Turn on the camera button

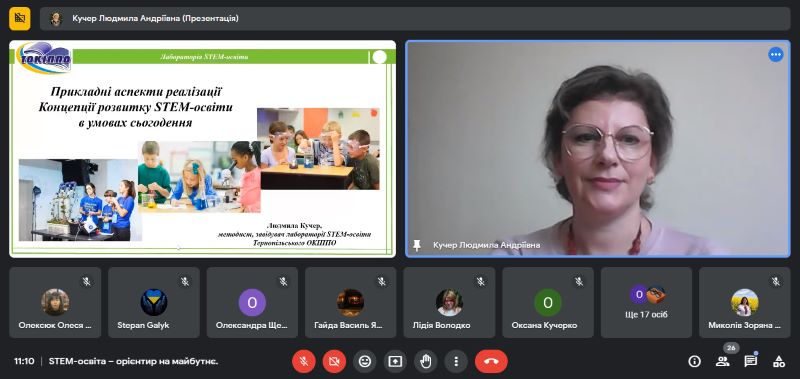(334, 362)
